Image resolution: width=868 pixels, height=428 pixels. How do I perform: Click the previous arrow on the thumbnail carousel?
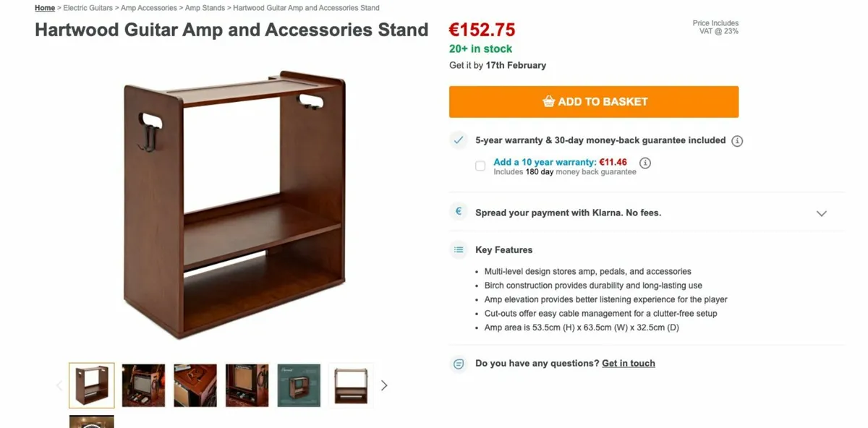click(x=59, y=385)
